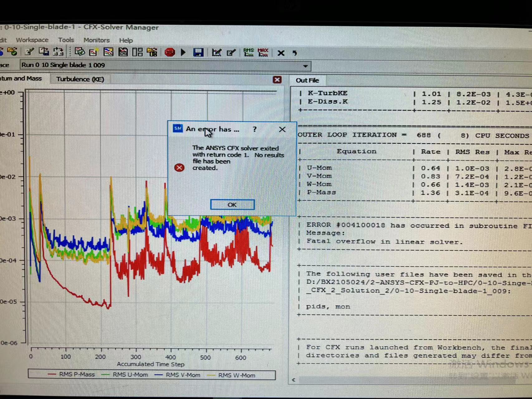532x399 pixels.
Task: Select the Out File tab
Action: point(307,80)
